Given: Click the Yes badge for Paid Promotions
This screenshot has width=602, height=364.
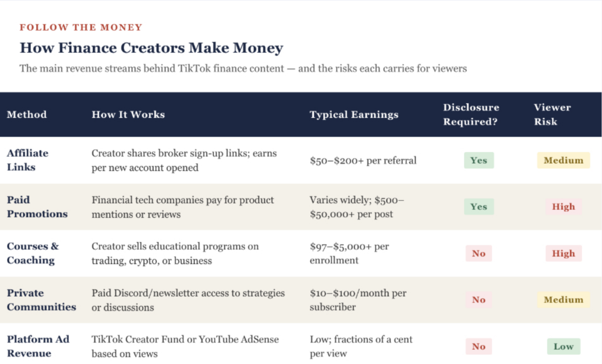Looking at the screenshot, I should (x=479, y=207).
